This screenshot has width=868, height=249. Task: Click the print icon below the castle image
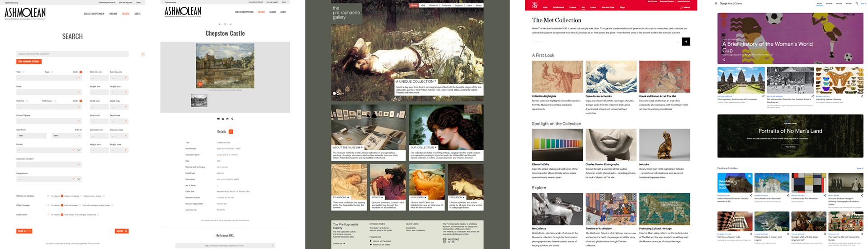point(227,119)
